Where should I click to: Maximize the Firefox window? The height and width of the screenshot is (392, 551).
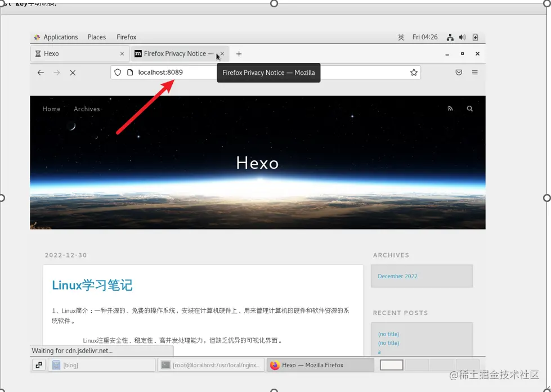coord(462,54)
